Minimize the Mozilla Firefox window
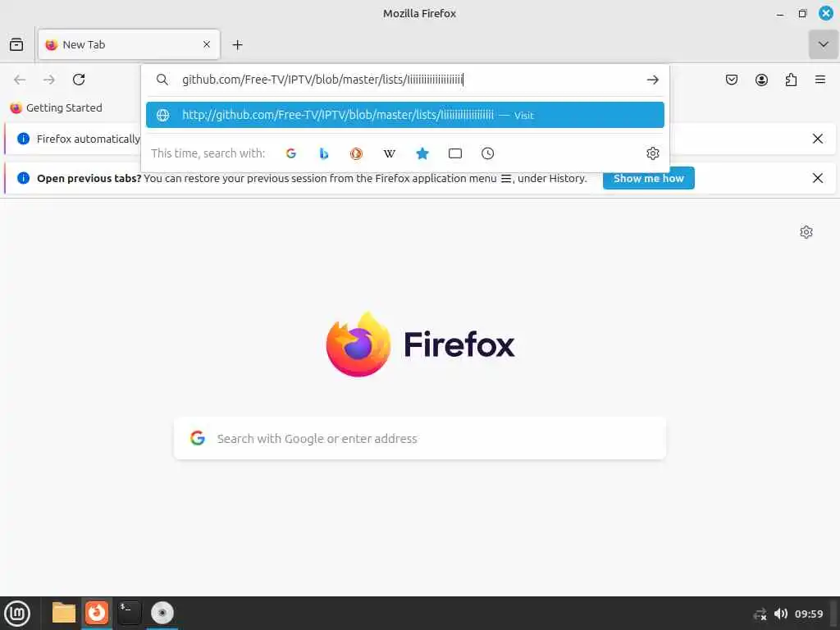This screenshot has width=840, height=630. (x=780, y=14)
